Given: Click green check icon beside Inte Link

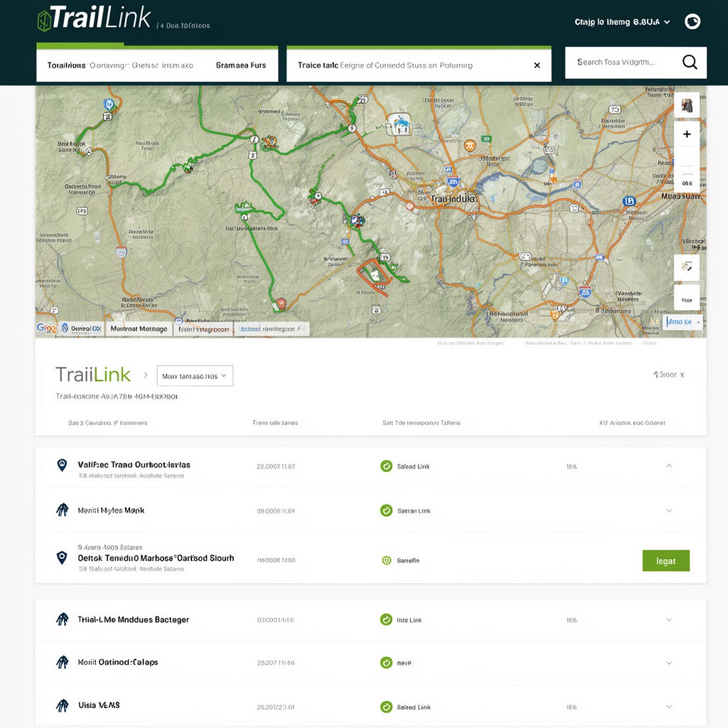Looking at the screenshot, I should (386, 619).
